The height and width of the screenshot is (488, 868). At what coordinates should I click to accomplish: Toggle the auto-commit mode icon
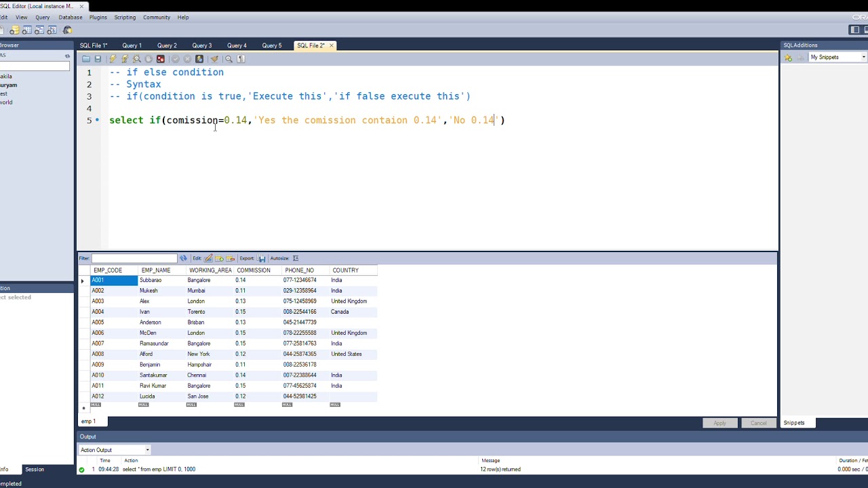[x=199, y=59]
